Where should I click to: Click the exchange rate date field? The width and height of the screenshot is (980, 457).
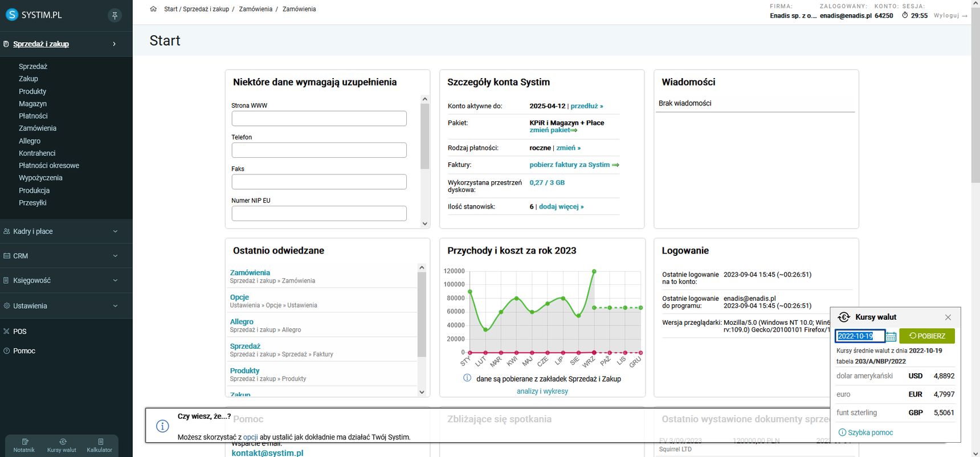tap(860, 336)
